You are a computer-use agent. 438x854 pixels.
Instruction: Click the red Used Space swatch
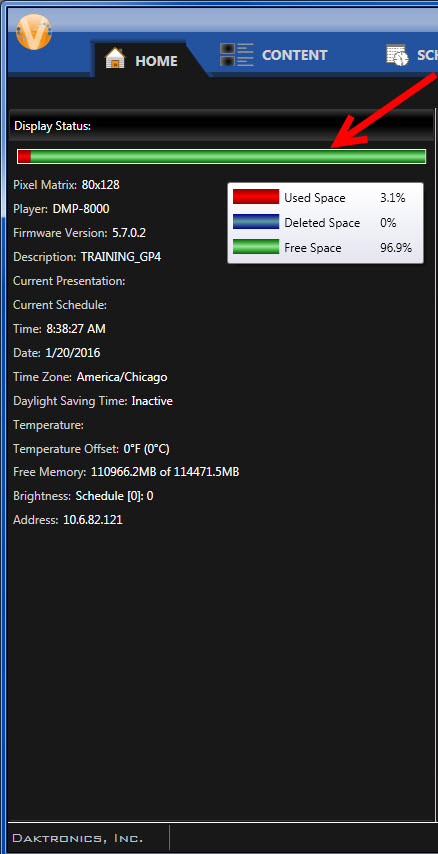tap(256, 197)
